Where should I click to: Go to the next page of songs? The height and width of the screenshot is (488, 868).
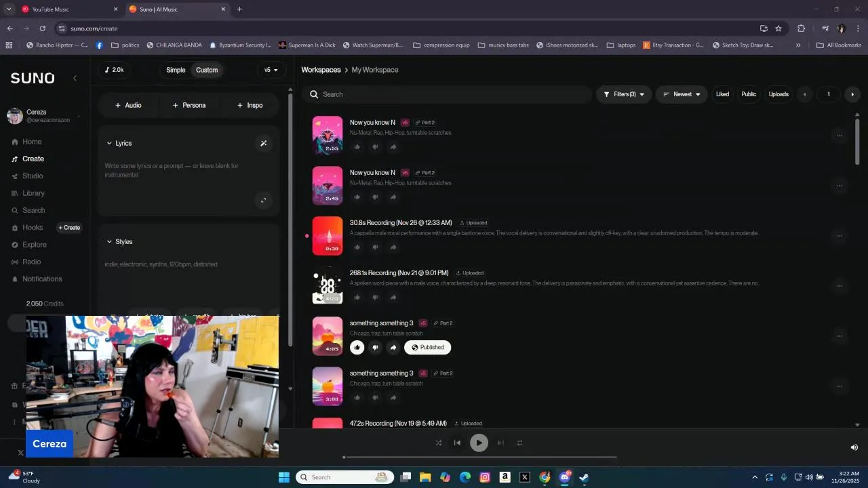click(x=852, y=94)
